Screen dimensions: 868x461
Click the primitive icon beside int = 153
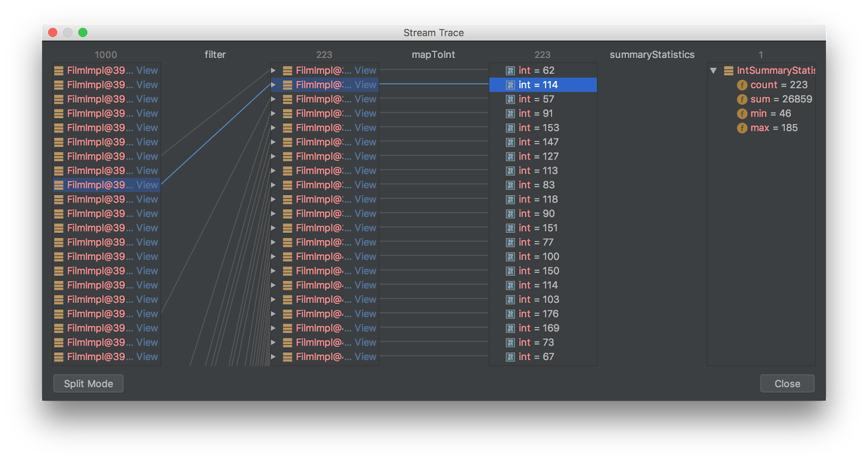click(x=510, y=128)
